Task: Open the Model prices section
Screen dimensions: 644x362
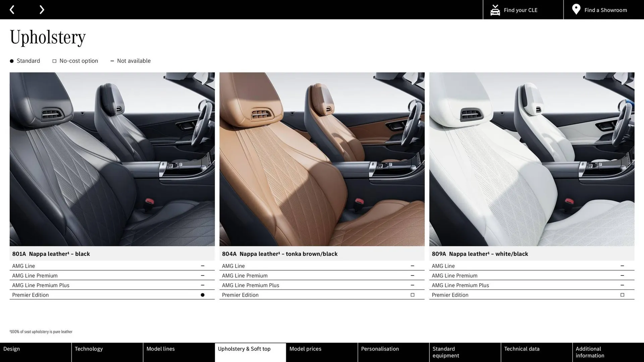Action: tap(305, 349)
